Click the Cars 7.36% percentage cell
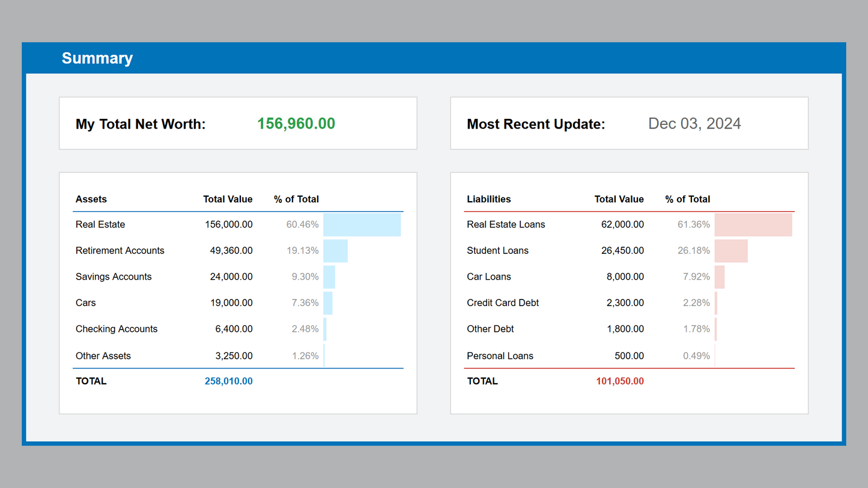The height and width of the screenshot is (488, 868). click(x=305, y=303)
